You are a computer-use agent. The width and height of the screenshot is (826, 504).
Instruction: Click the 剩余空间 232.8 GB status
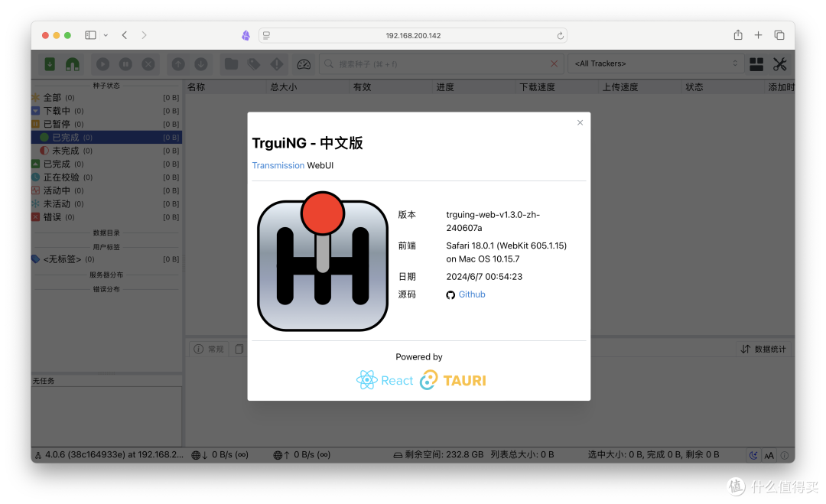438,454
